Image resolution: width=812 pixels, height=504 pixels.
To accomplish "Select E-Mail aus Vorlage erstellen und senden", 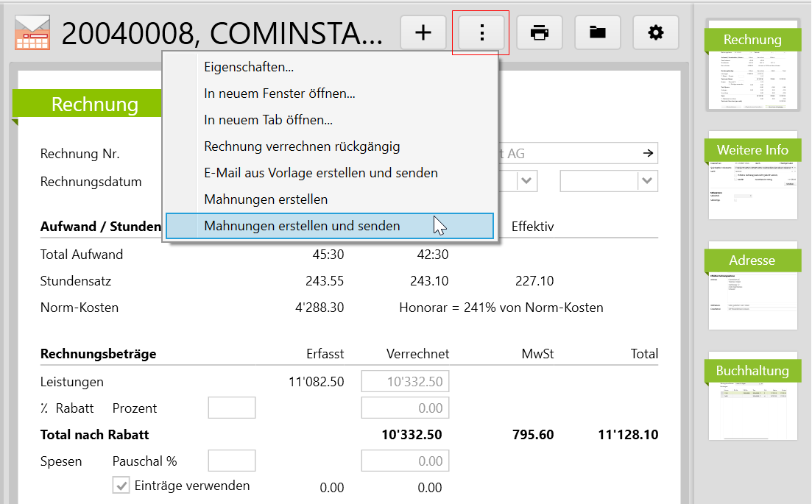I will coord(320,173).
